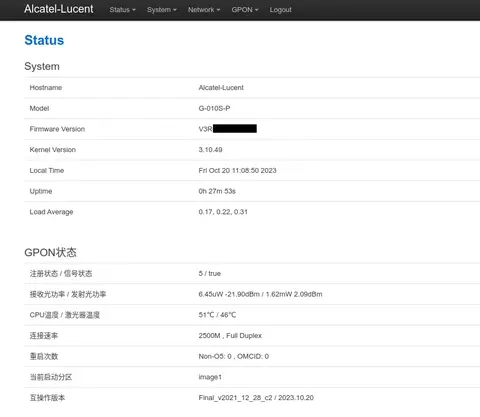
Task: Click the 当前启动分区 label
Action: coord(51,377)
